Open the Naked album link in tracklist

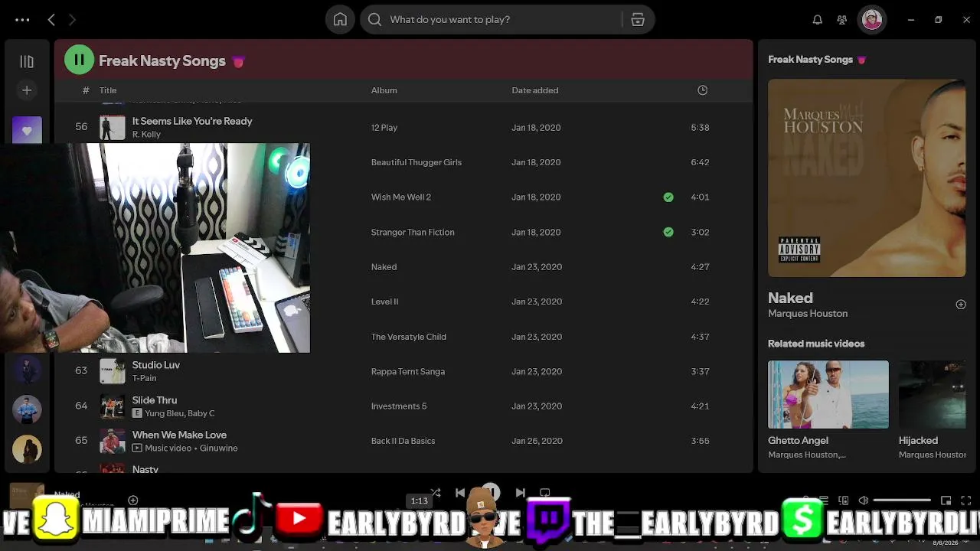pyautogui.click(x=384, y=267)
